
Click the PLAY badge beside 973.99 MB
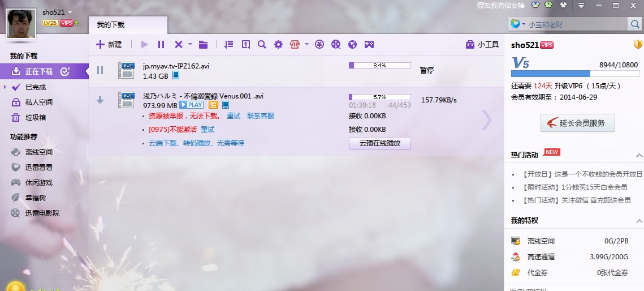coord(192,105)
